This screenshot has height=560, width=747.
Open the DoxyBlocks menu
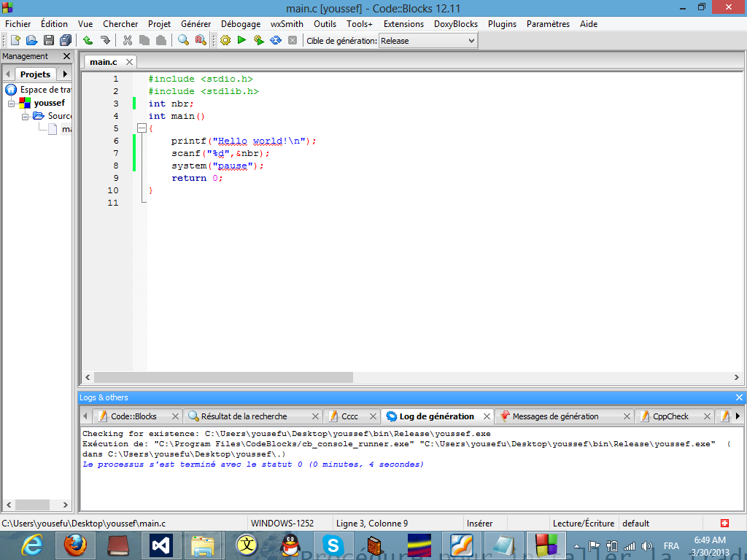pyautogui.click(x=456, y=24)
